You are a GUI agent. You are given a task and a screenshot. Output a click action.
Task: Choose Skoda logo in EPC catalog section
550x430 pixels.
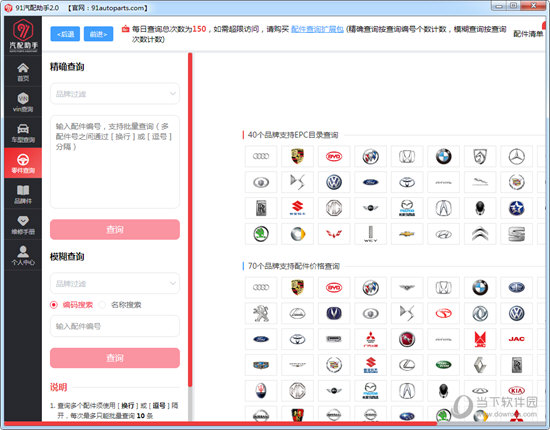[x=261, y=234]
